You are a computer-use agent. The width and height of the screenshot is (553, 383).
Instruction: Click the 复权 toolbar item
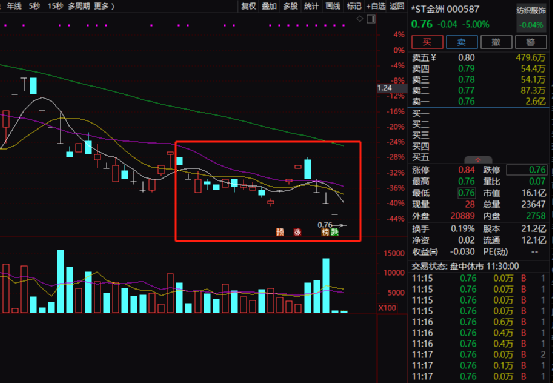click(x=249, y=6)
